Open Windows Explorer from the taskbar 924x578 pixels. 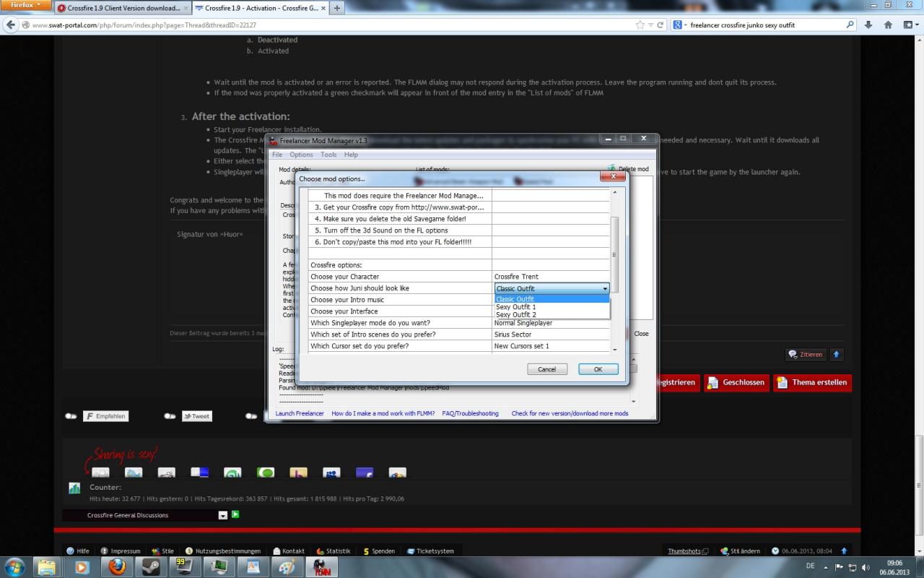[47, 566]
